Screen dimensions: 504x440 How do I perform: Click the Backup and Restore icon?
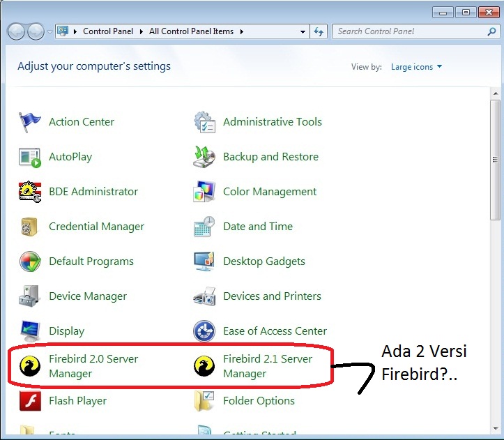pyautogui.click(x=204, y=157)
